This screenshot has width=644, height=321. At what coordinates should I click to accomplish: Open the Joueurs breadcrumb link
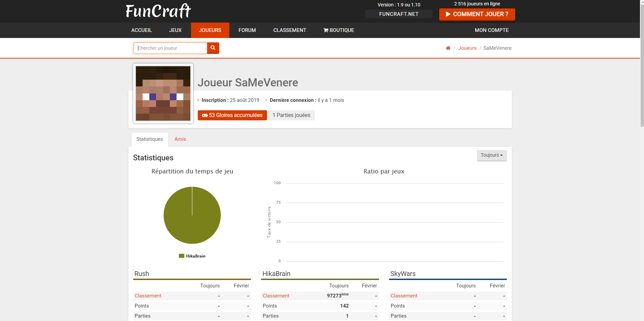coord(467,48)
